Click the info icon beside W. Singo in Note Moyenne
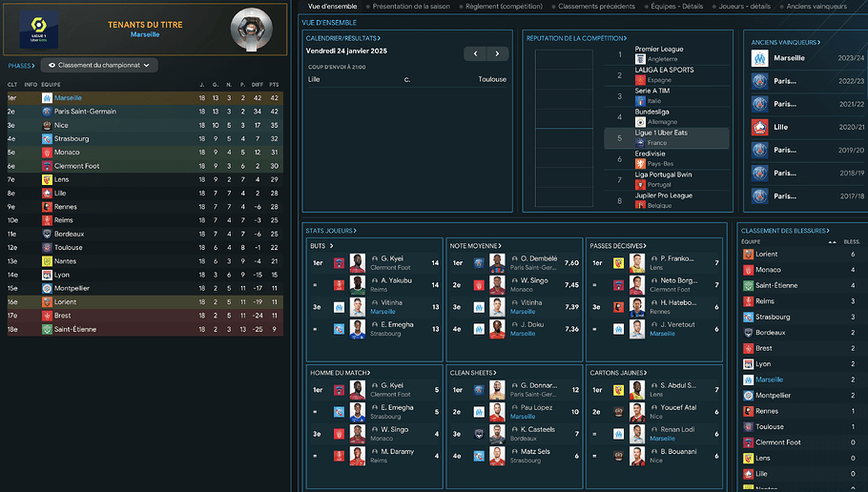Viewport: 868px width, 492px height. (515, 280)
